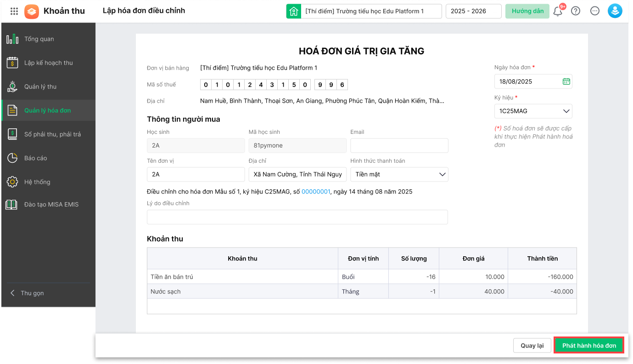633x364 pixels.
Task: Open the user avatar profile menu
Action: tap(615, 11)
